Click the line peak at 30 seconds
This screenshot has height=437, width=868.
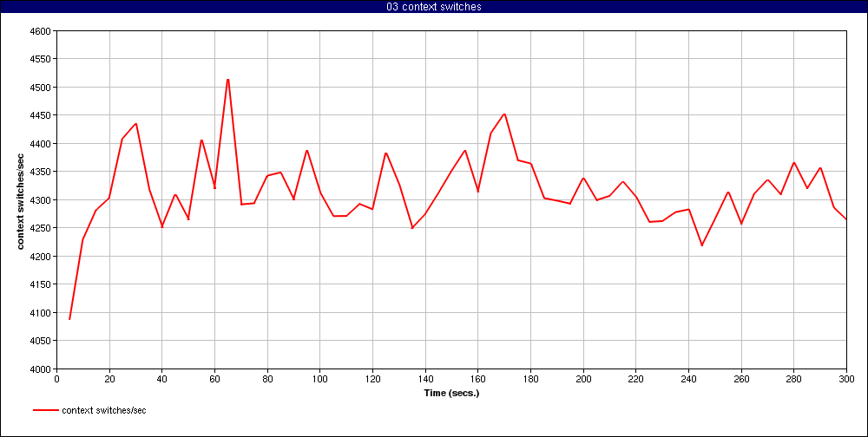pyautogui.click(x=135, y=124)
